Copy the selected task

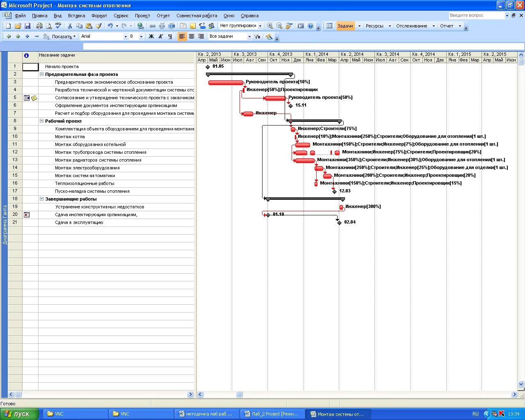[x=79, y=26]
